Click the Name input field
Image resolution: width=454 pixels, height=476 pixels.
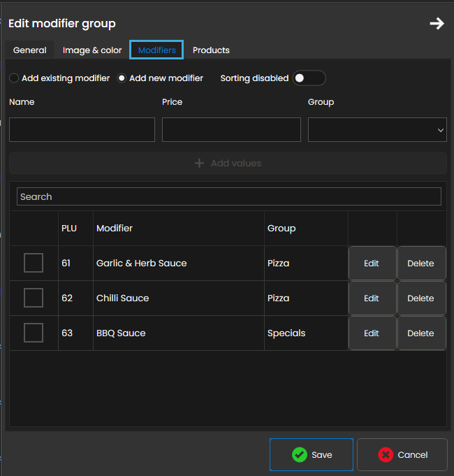[x=82, y=130]
